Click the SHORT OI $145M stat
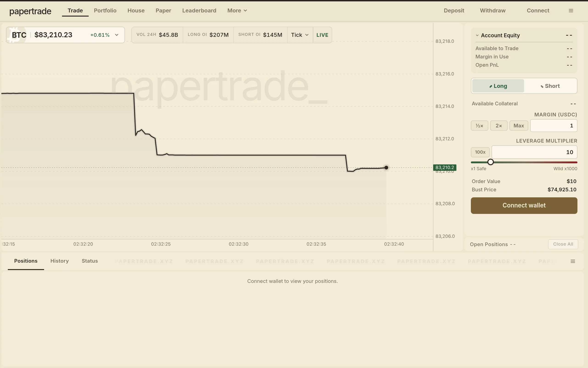Viewport: 588px width, 368px height. coord(260,35)
